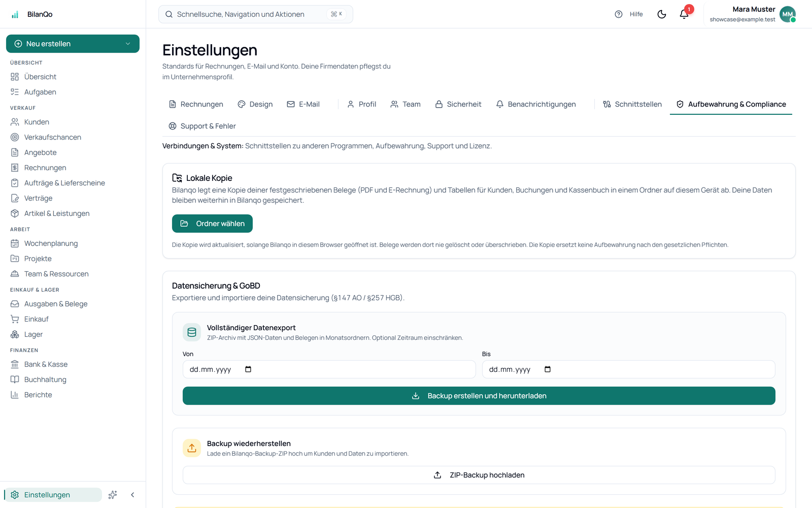This screenshot has width=812, height=508.
Task: Open Aufträge & Lieferscheine page
Action: (73, 183)
